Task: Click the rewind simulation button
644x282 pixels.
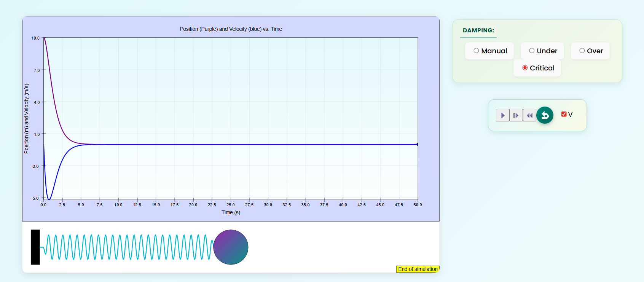Action: tap(529, 115)
